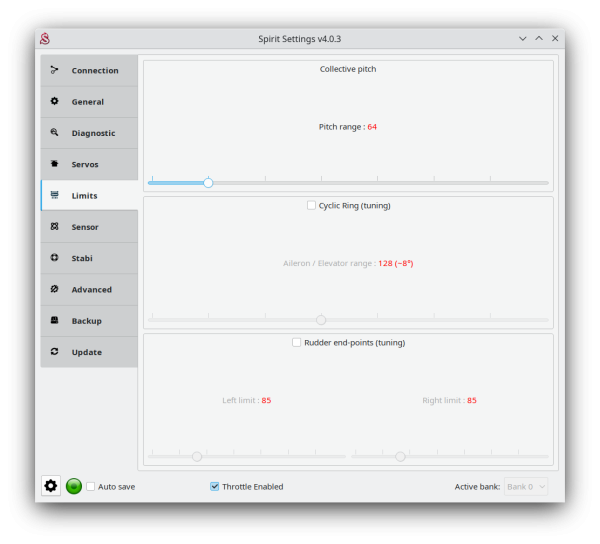Click the Update refresh icon
The height and width of the screenshot is (544, 600).
(x=54, y=351)
